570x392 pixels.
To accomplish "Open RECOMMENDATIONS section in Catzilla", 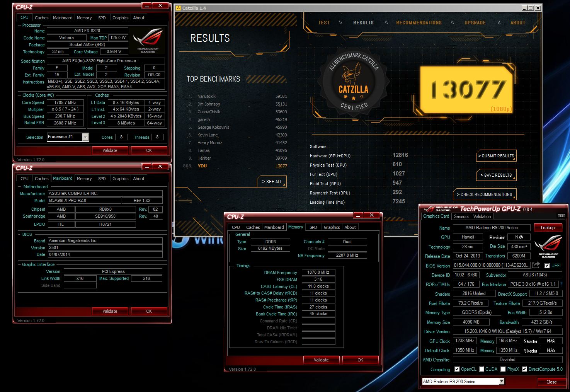I will [x=419, y=23].
